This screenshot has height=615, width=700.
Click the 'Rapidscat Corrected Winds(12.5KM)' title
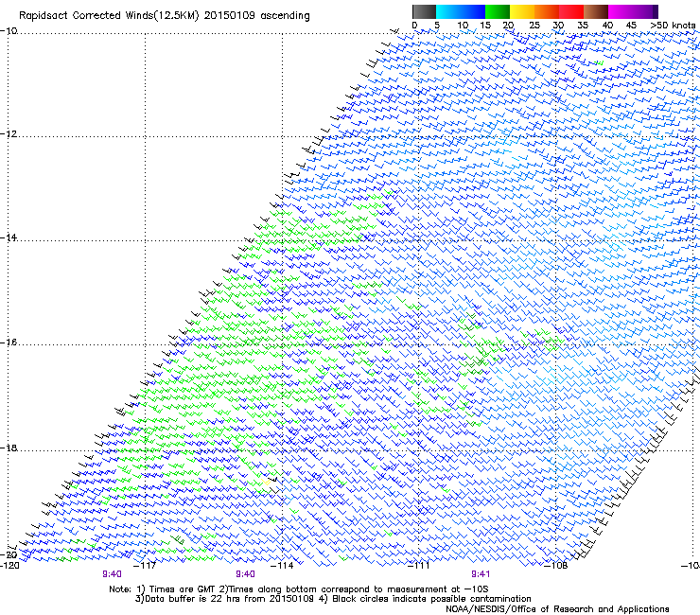tap(109, 16)
